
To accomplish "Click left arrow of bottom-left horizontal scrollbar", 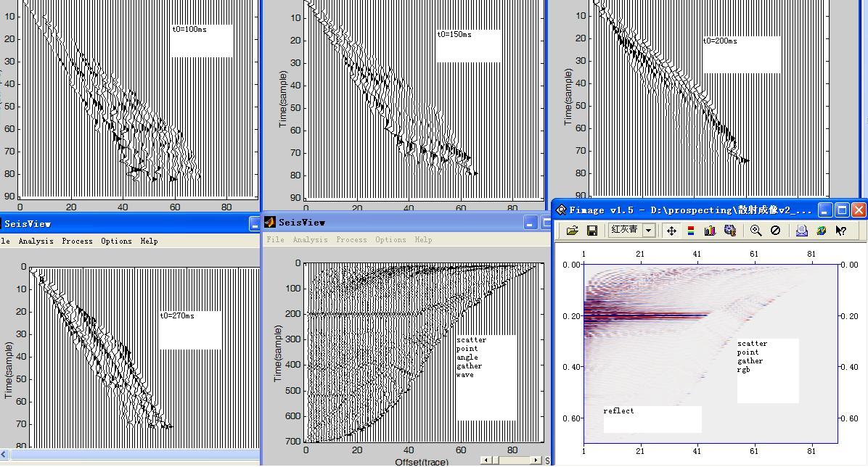I will 4,455.
